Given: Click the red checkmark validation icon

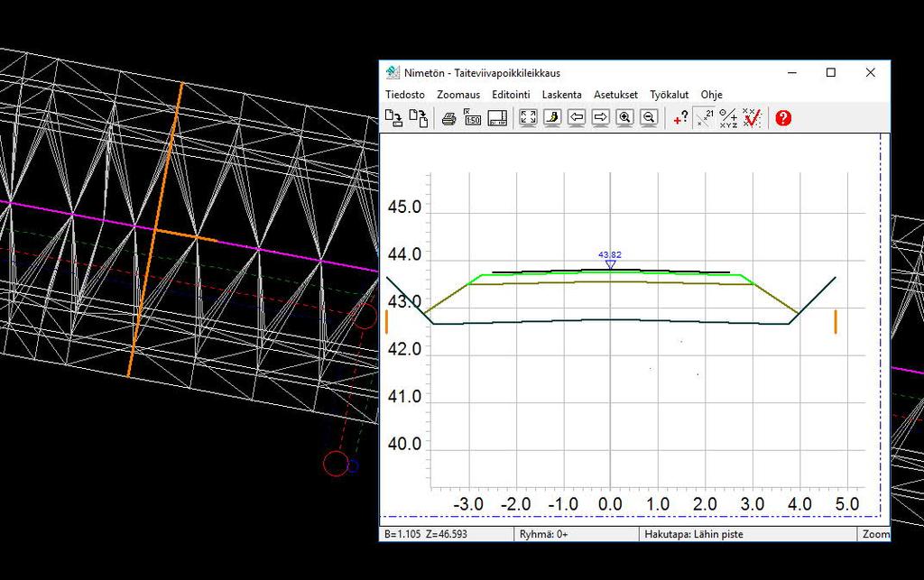Looking at the screenshot, I should click(752, 118).
